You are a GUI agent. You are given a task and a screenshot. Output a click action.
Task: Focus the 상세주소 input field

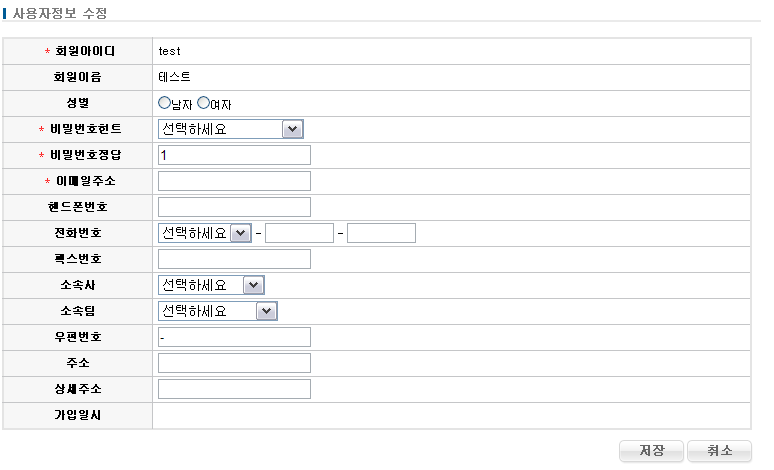tap(234, 389)
